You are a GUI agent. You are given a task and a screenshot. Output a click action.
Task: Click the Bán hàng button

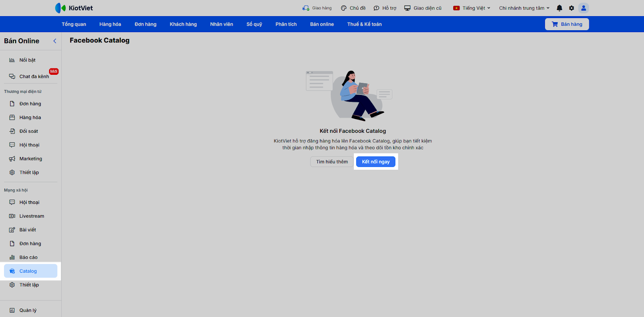[567, 24]
